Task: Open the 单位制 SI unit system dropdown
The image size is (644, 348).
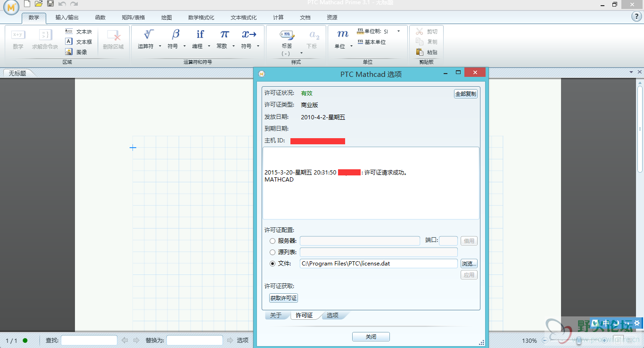Action: (398, 32)
